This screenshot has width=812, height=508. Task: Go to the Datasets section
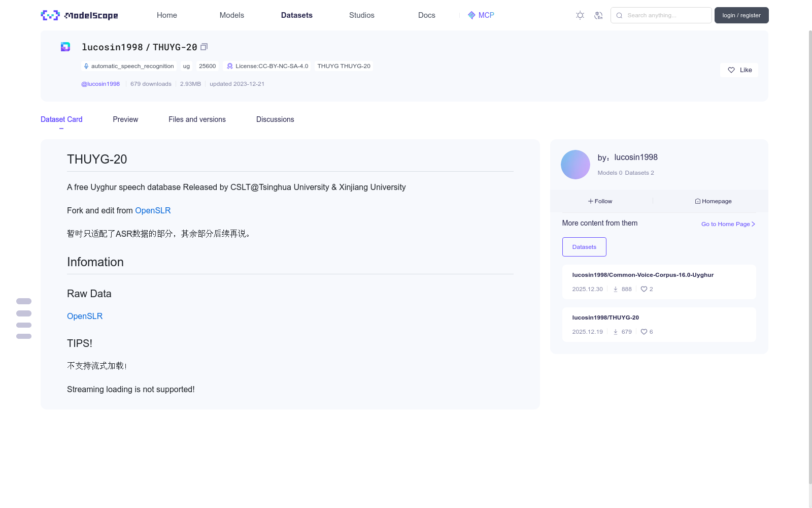297,15
